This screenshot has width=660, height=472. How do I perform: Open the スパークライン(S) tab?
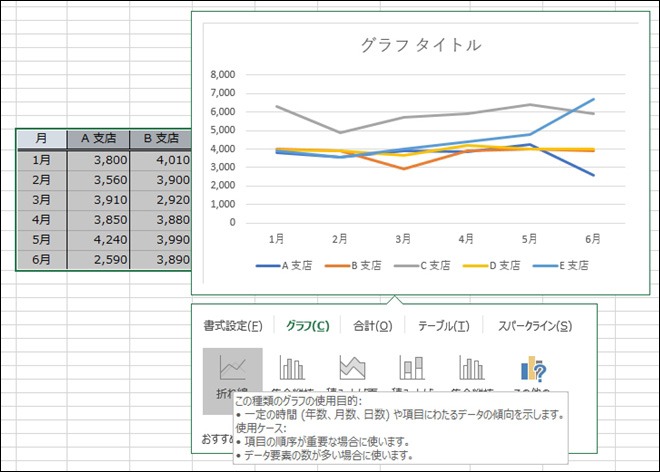tap(528, 325)
